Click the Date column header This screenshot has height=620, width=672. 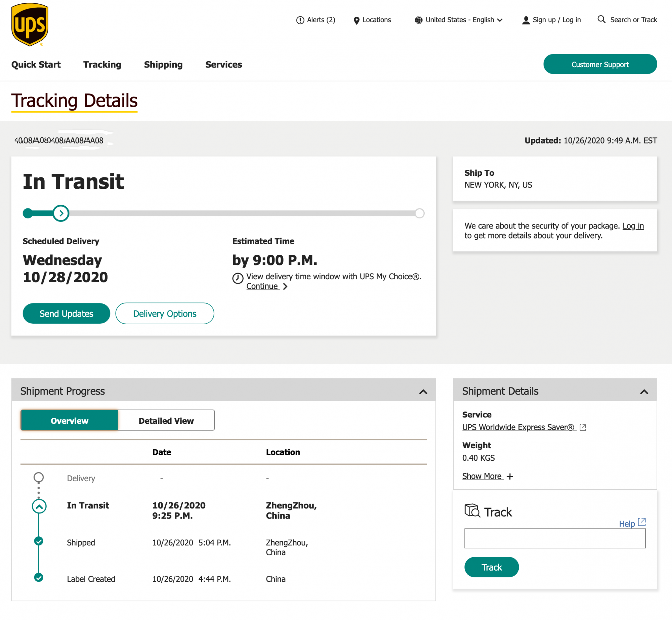162,452
